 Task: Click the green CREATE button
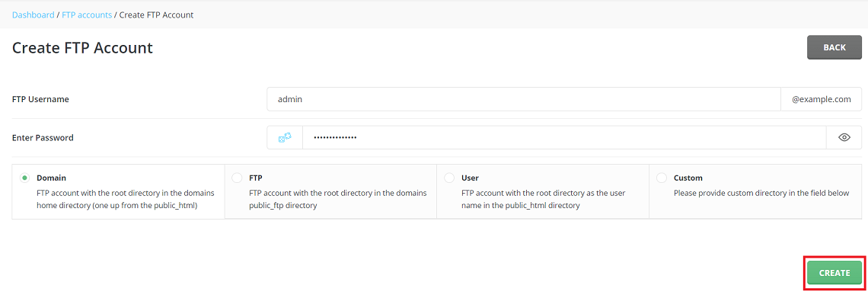click(834, 272)
